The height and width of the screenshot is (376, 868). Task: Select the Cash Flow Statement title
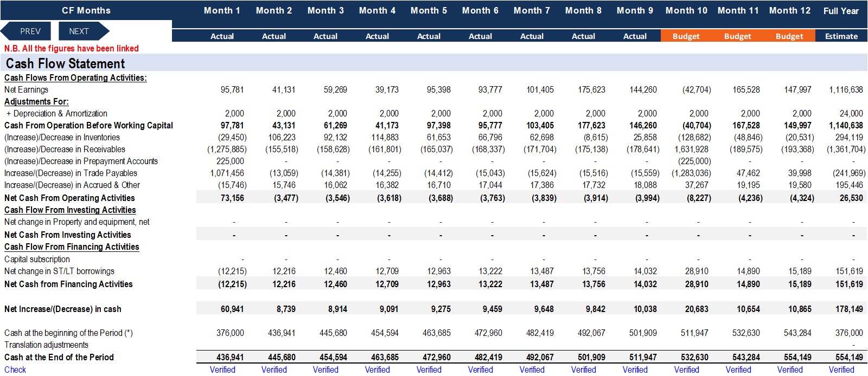tap(65, 63)
